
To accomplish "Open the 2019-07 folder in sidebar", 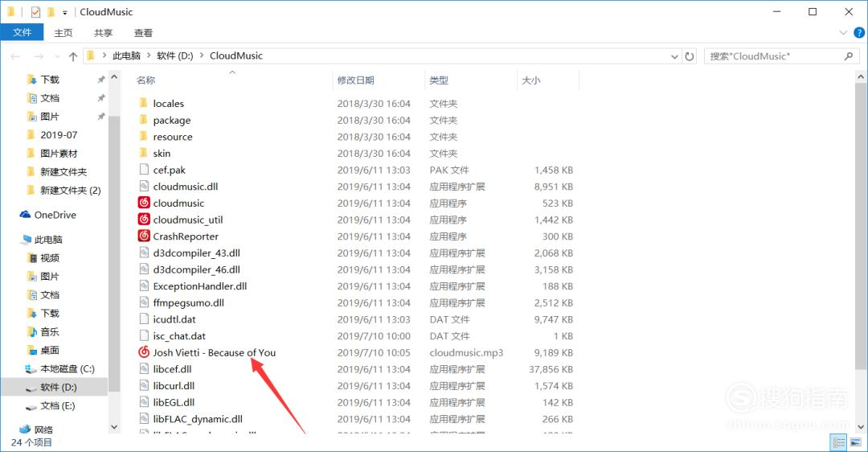I will (x=59, y=134).
